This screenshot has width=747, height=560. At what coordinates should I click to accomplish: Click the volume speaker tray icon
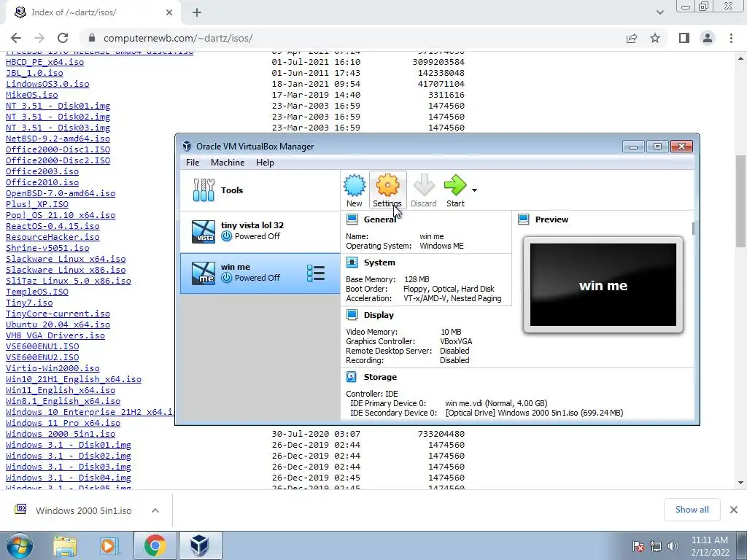click(673, 546)
